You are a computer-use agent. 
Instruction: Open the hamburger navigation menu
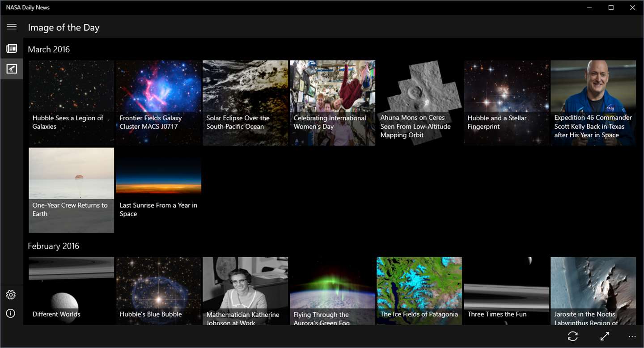(x=12, y=27)
